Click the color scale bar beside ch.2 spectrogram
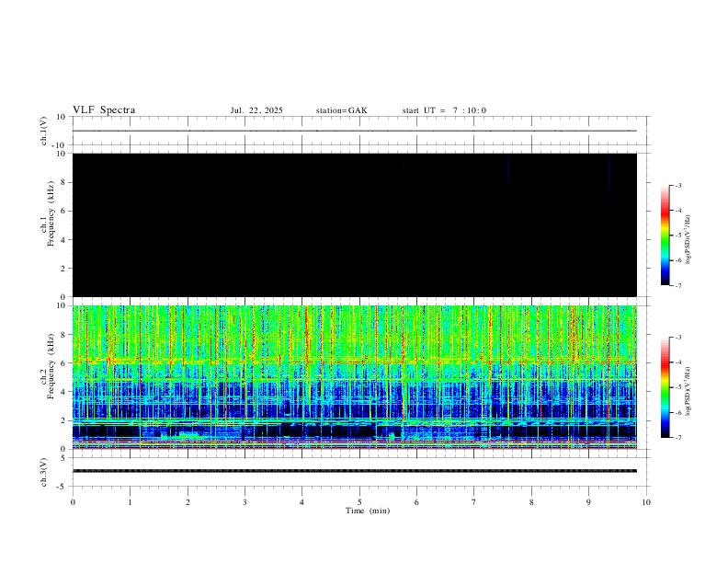The width and height of the screenshot is (728, 563). pos(665,387)
